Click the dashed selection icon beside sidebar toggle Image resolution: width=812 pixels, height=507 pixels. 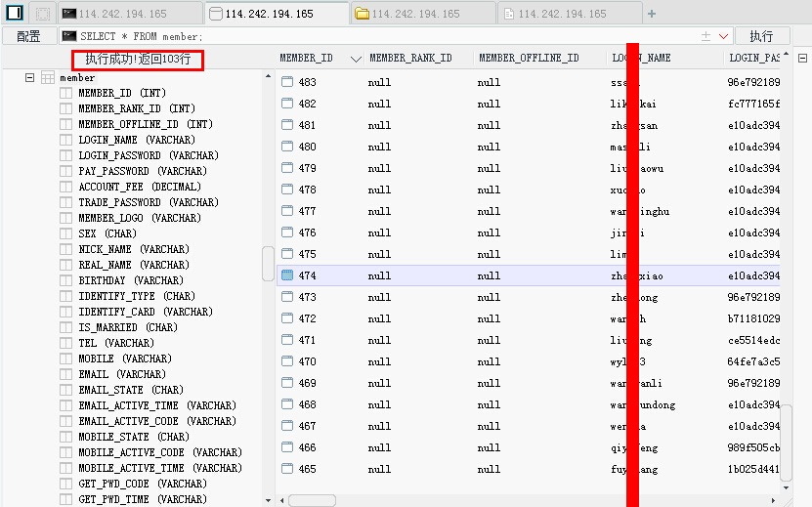pyautogui.click(x=42, y=14)
